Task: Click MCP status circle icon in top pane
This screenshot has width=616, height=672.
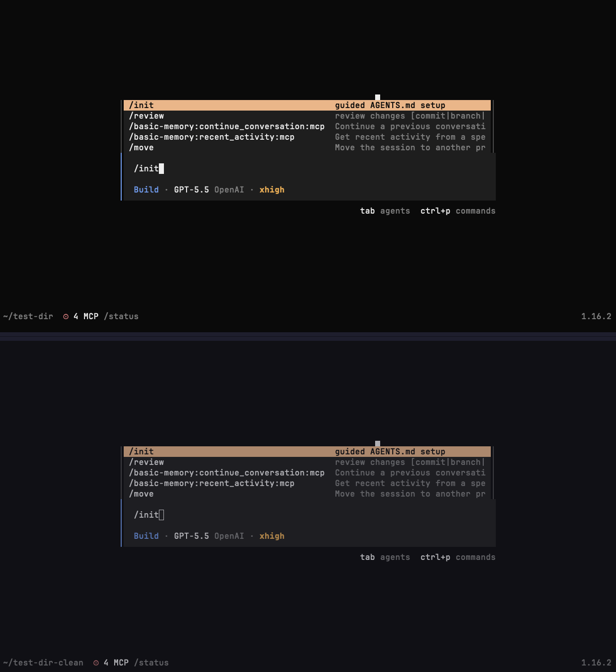Action: tap(66, 316)
